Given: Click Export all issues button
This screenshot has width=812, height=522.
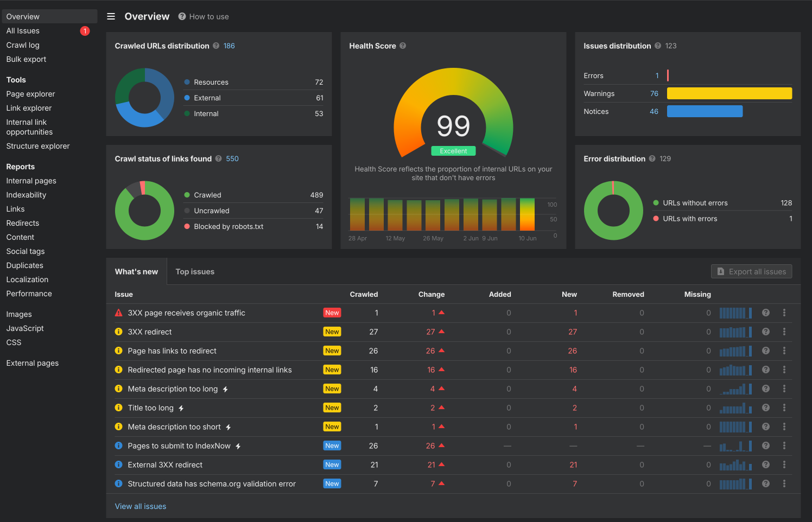Looking at the screenshot, I should coord(751,271).
